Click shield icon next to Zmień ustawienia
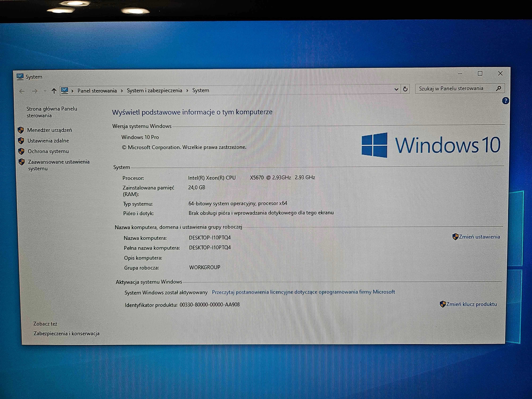Image resolution: width=532 pixels, height=399 pixels. pyautogui.click(x=455, y=237)
